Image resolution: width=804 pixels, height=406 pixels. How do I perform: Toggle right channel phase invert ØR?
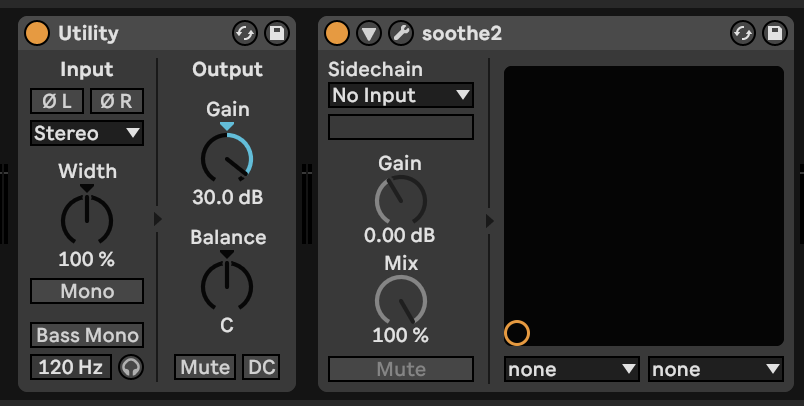coord(116,101)
